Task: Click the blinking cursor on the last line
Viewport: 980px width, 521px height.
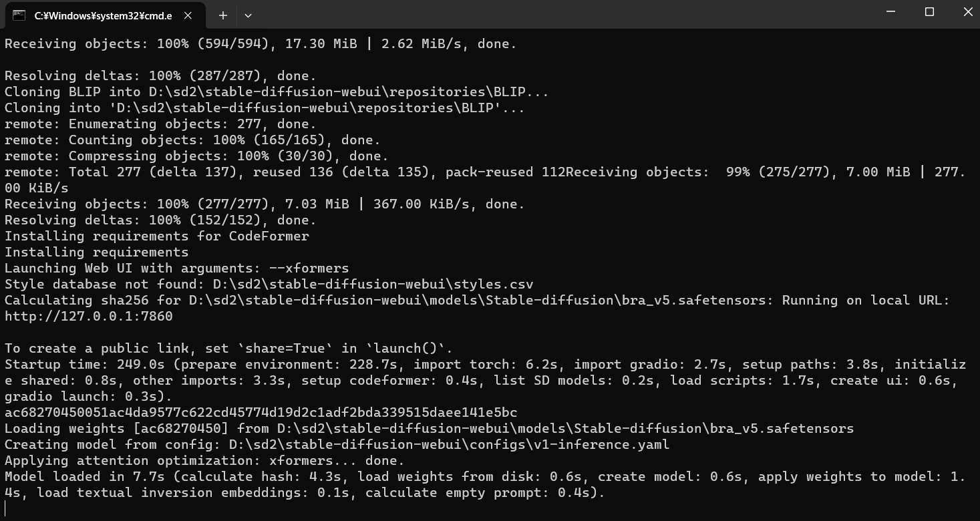Action: coord(5,508)
